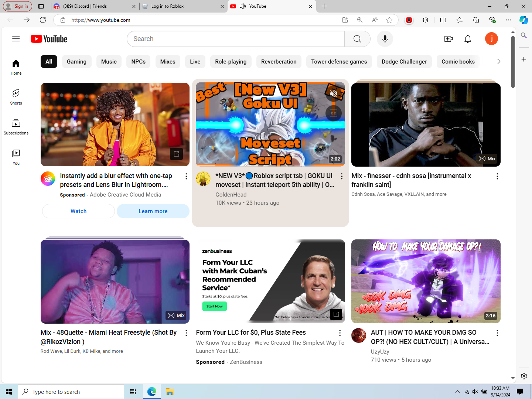Click the taskbar search box
The image size is (532, 399).
(71, 392)
